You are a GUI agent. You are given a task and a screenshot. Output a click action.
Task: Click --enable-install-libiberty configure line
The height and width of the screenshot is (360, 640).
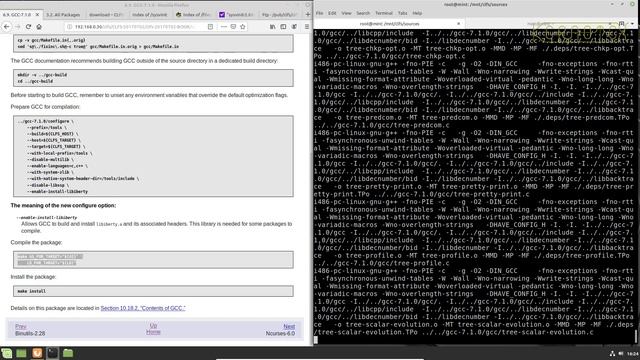(57, 191)
